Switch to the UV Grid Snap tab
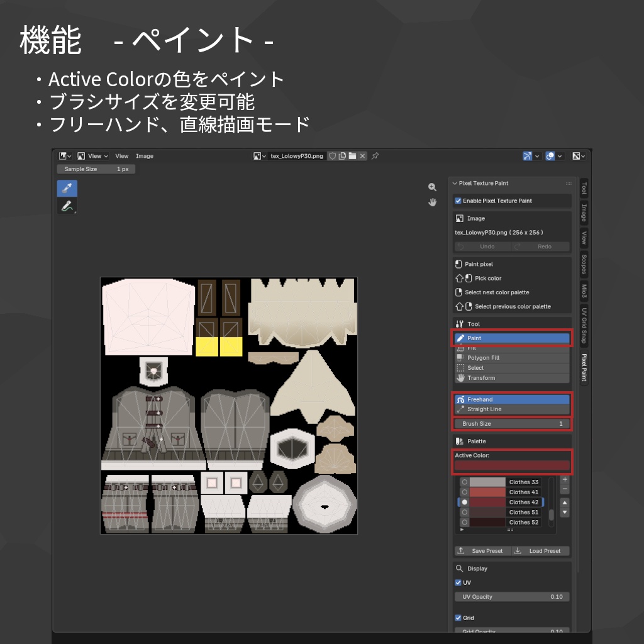This screenshot has height=644, width=644. [x=584, y=325]
